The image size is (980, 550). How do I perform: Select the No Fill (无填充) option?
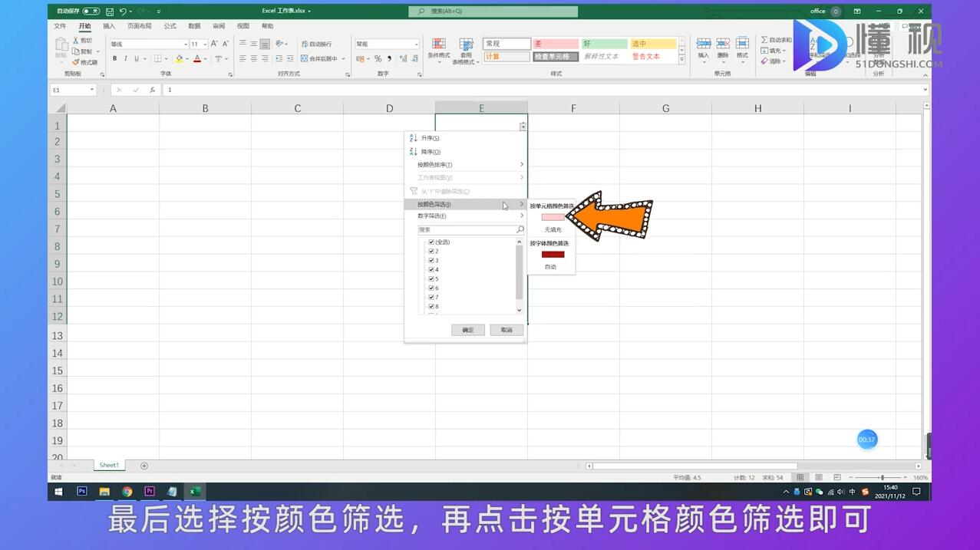[553, 229]
